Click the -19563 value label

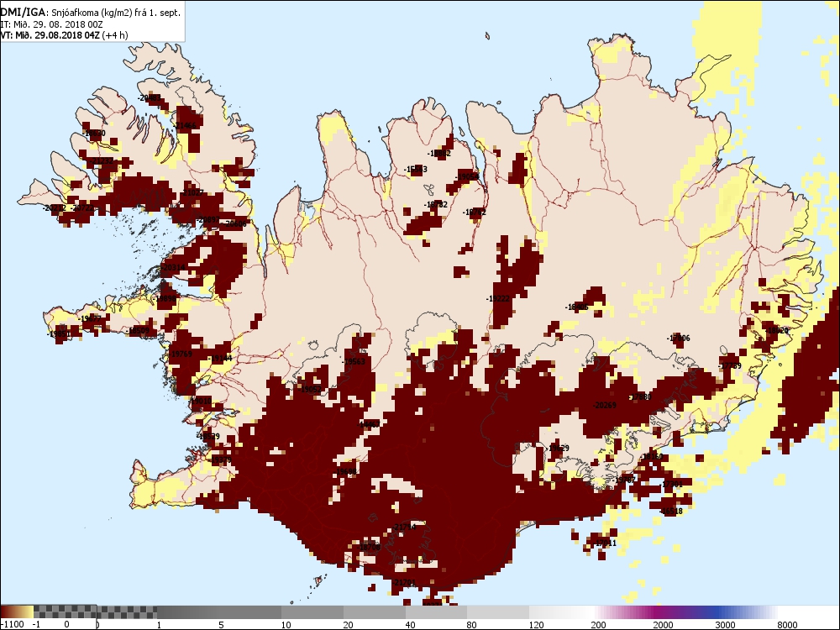click(x=354, y=361)
